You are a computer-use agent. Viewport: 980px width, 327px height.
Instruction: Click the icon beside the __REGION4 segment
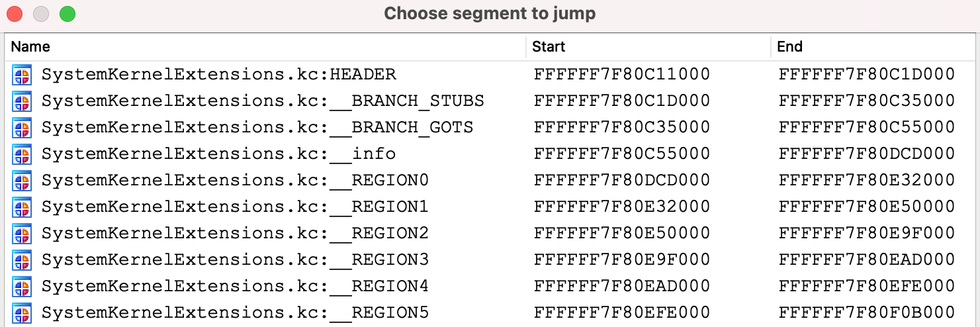click(22, 287)
